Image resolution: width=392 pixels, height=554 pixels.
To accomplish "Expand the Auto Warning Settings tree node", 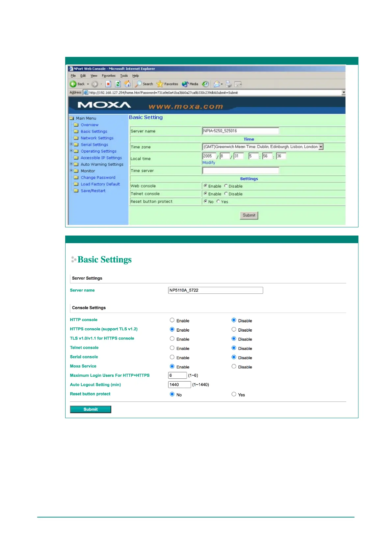I will point(71,164).
